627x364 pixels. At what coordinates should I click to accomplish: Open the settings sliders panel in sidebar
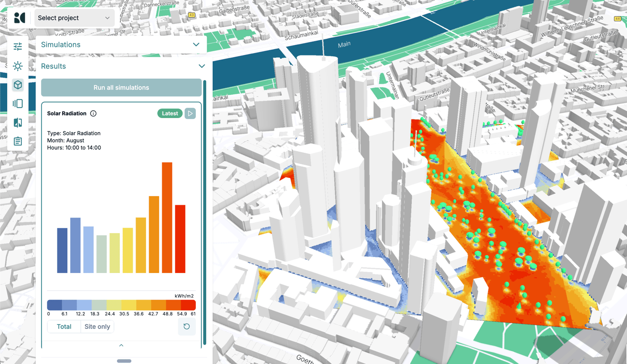18,47
